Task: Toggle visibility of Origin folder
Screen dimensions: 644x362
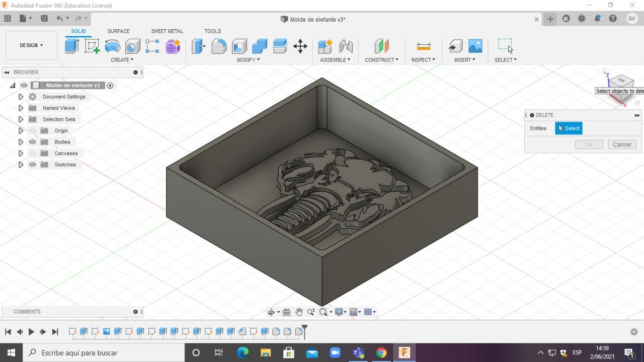Action: pyautogui.click(x=33, y=131)
